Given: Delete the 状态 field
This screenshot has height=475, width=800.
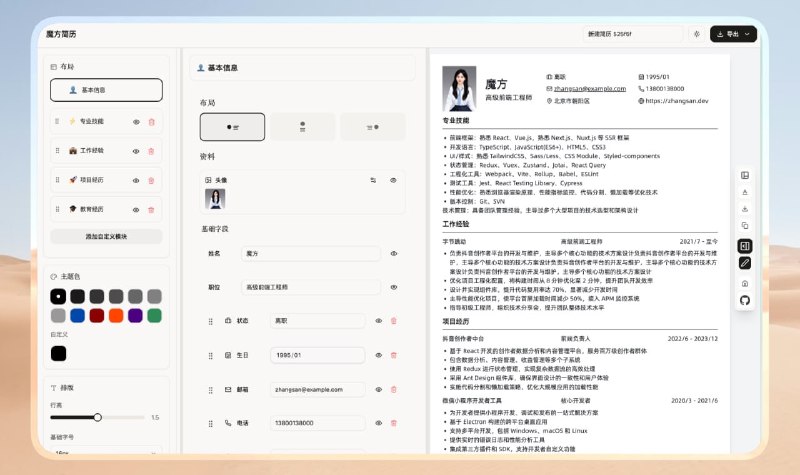Looking at the screenshot, I should point(393,321).
